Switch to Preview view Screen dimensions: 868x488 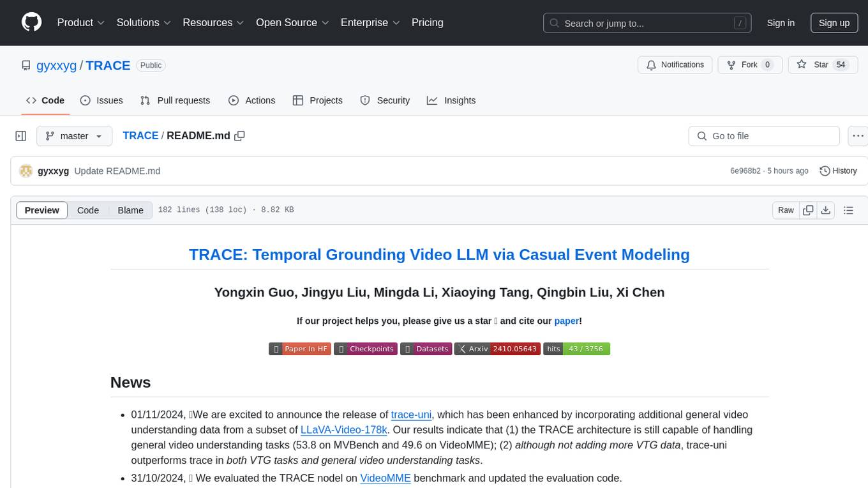tap(42, 210)
